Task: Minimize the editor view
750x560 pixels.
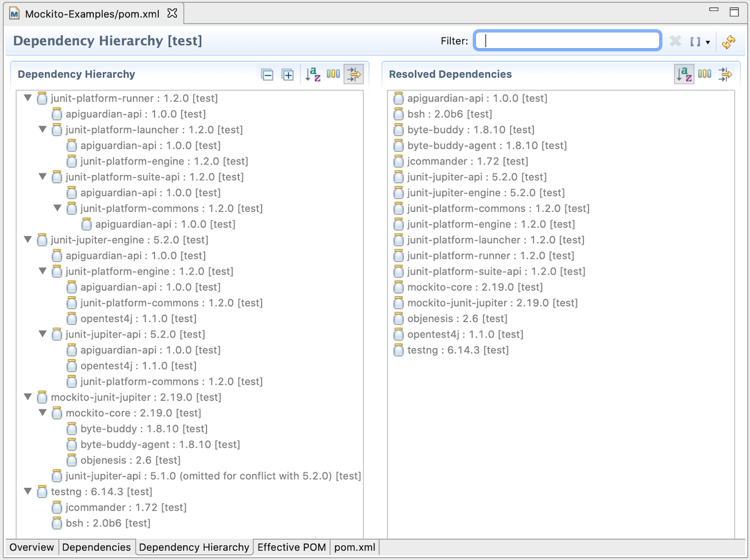Action: coord(714,11)
